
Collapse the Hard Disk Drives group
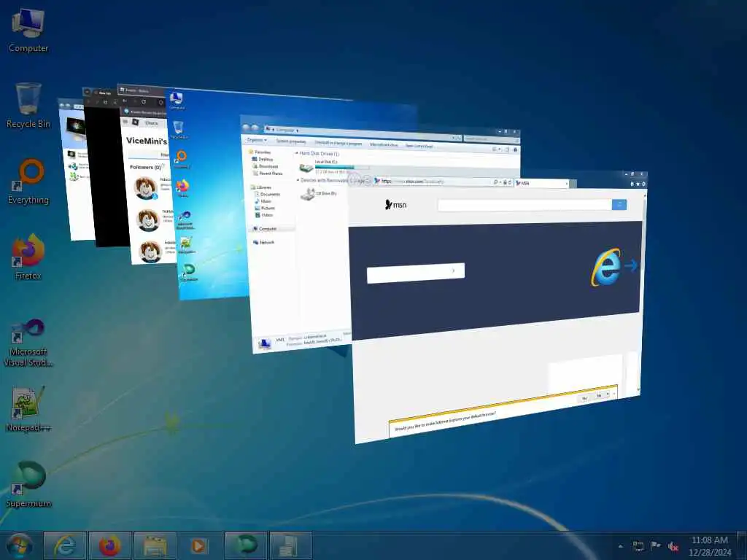coord(297,153)
